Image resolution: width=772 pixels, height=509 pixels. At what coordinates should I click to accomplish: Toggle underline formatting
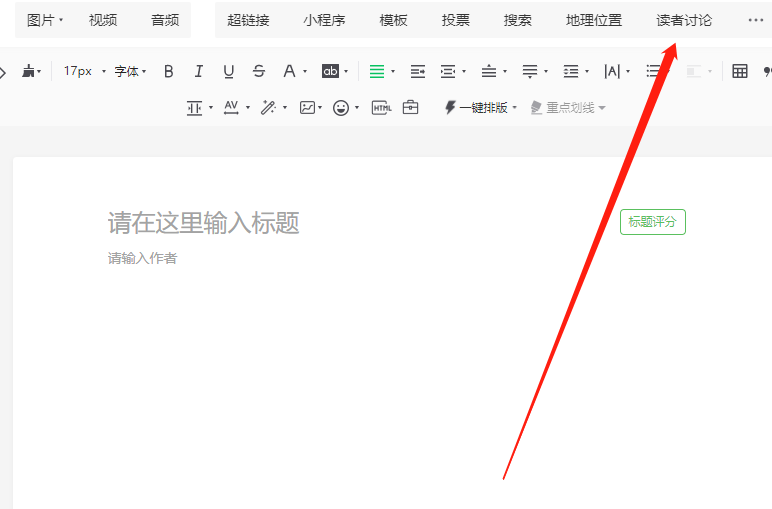229,71
